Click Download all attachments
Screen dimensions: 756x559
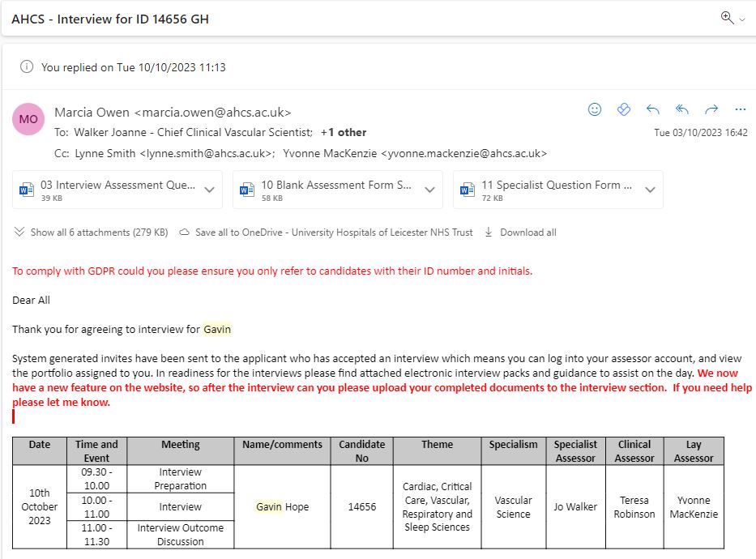coord(520,233)
